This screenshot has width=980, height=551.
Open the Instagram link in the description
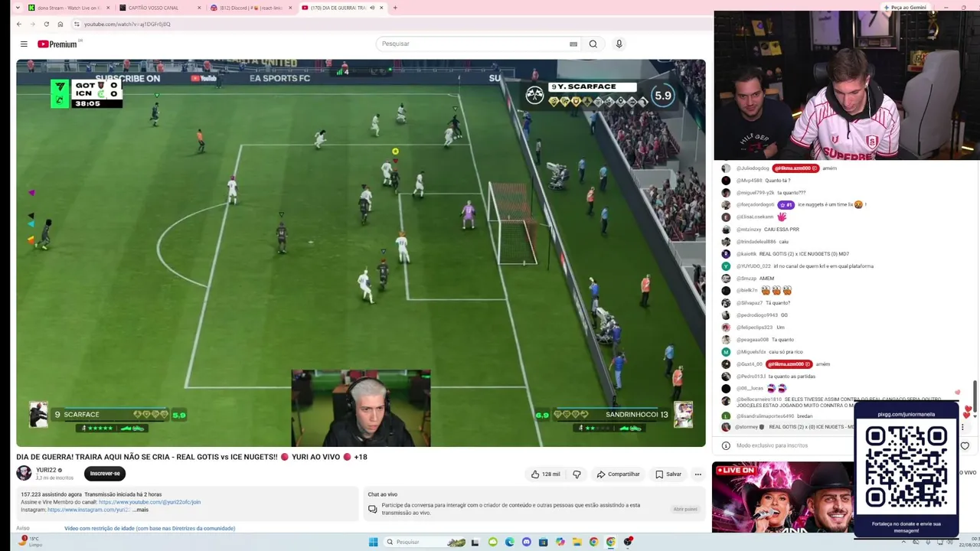click(x=89, y=510)
